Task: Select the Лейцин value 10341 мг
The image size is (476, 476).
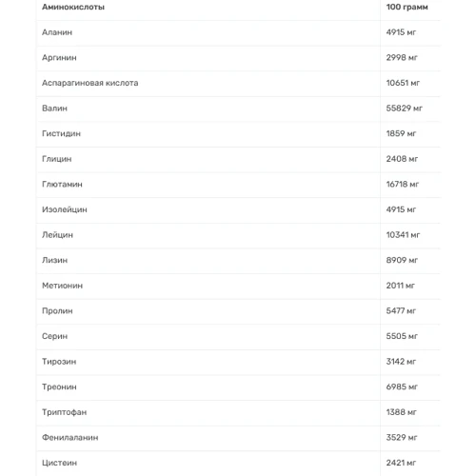Action: 403,235
